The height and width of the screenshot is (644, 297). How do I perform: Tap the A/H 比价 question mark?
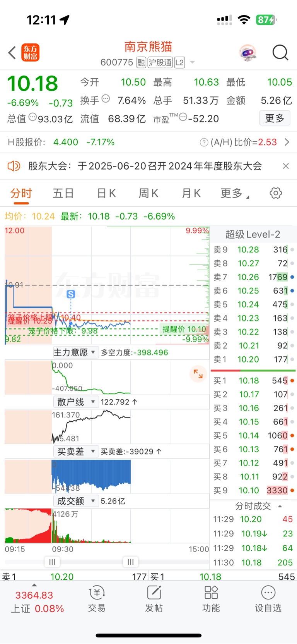click(x=204, y=143)
